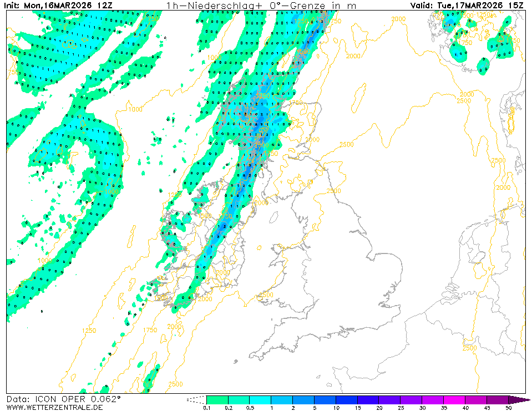Image resolution: width=532 pixels, height=411 pixels.
Task: Click the Valid: Tue,17MAR2026 15Z label
Action: tap(467, 6)
